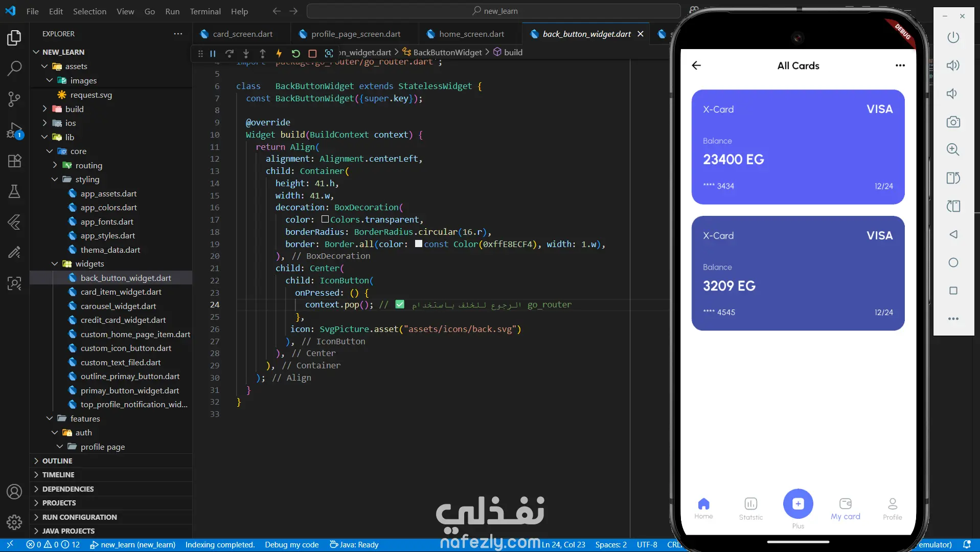
Task: Click the emulator power button
Action: 953,37
